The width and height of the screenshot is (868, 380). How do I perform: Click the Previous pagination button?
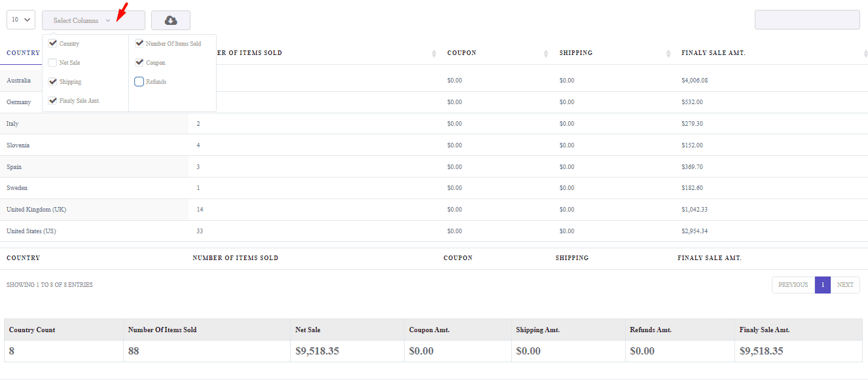793,284
